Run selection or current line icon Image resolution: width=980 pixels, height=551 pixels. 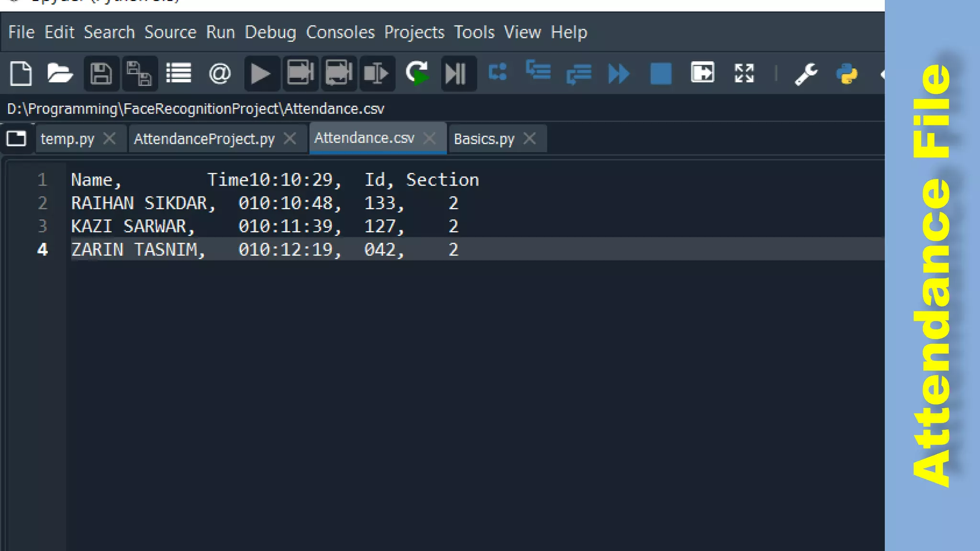coord(377,74)
